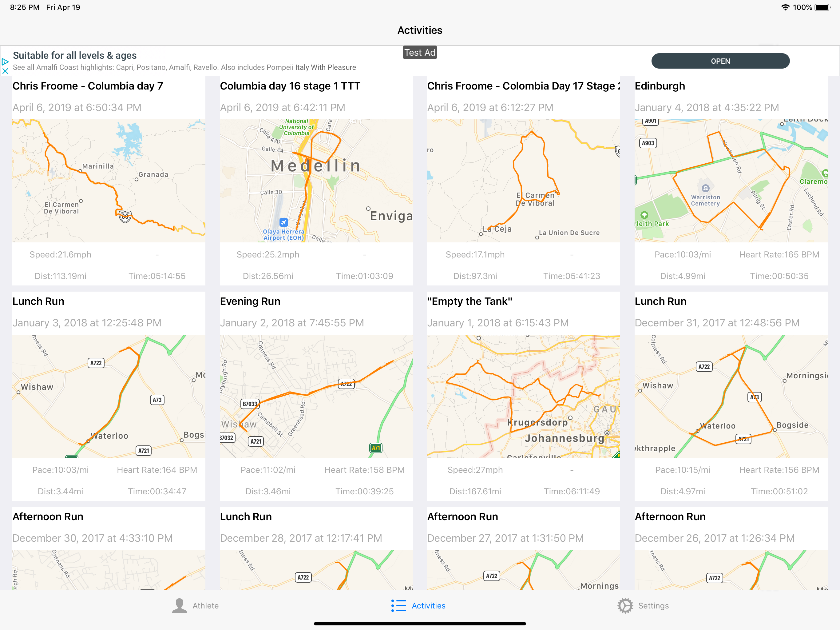Tap Pace:11:02/mi value
840x630 pixels.
coord(268,470)
